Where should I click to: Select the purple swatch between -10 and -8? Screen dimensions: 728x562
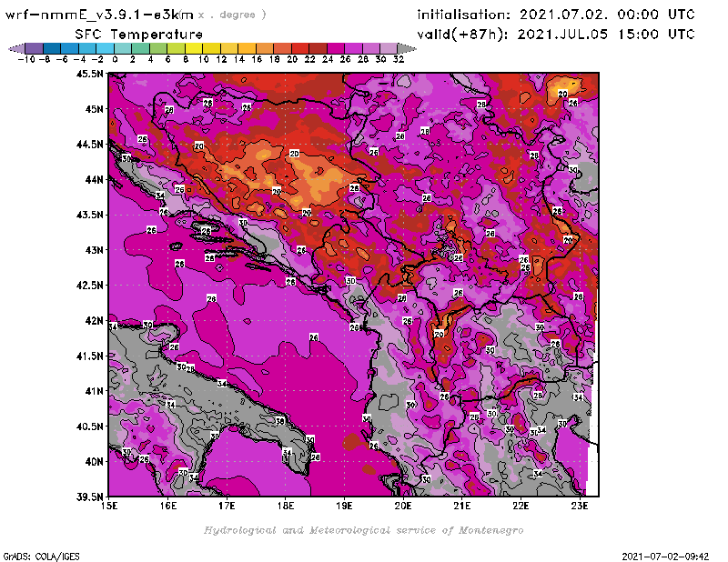click(x=35, y=48)
